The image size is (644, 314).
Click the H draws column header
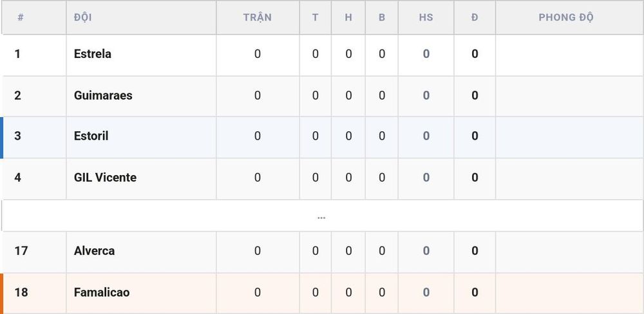348,17
